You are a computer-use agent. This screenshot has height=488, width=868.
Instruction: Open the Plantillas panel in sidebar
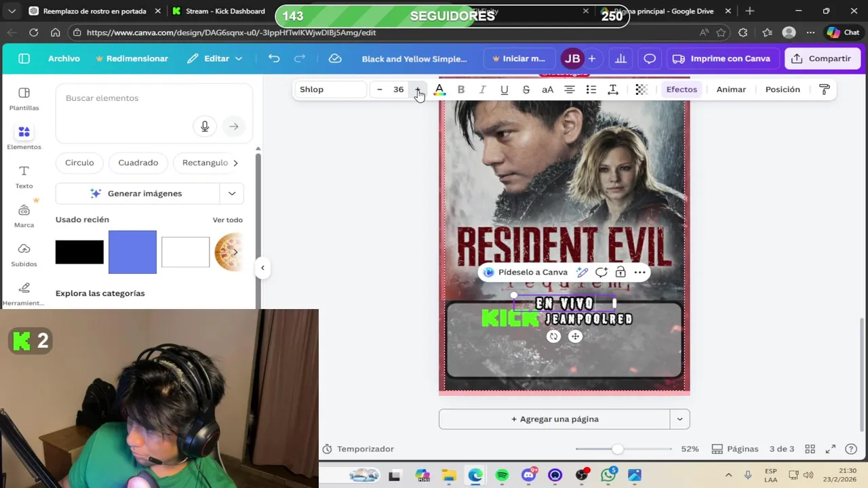pyautogui.click(x=24, y=99)
